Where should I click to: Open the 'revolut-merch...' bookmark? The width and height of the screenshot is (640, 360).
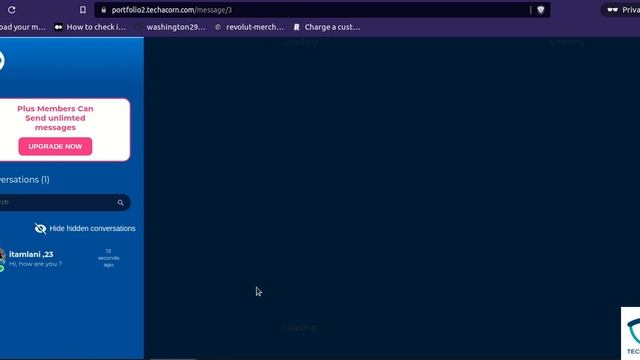click(x=249, y=27)
